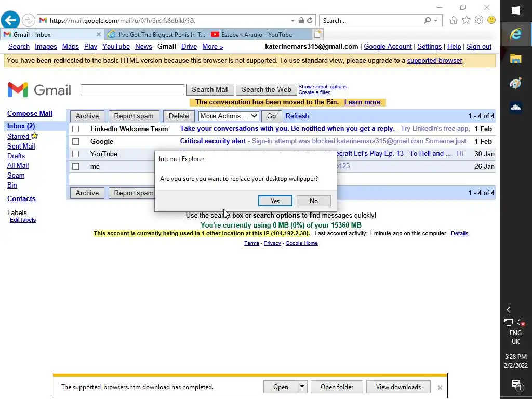Click the star icon next to Starred
Viewport: 532px width, 399px height.
click(x=35, y=136)
